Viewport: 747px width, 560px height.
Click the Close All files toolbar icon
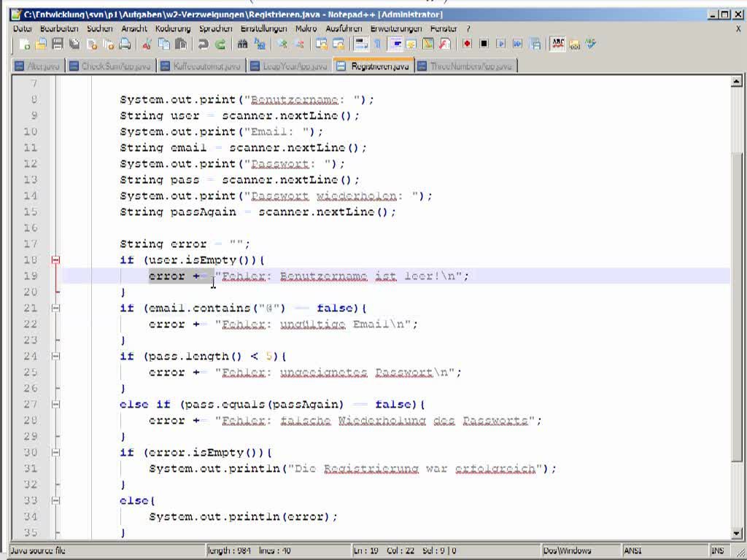[x=109, y=44]
